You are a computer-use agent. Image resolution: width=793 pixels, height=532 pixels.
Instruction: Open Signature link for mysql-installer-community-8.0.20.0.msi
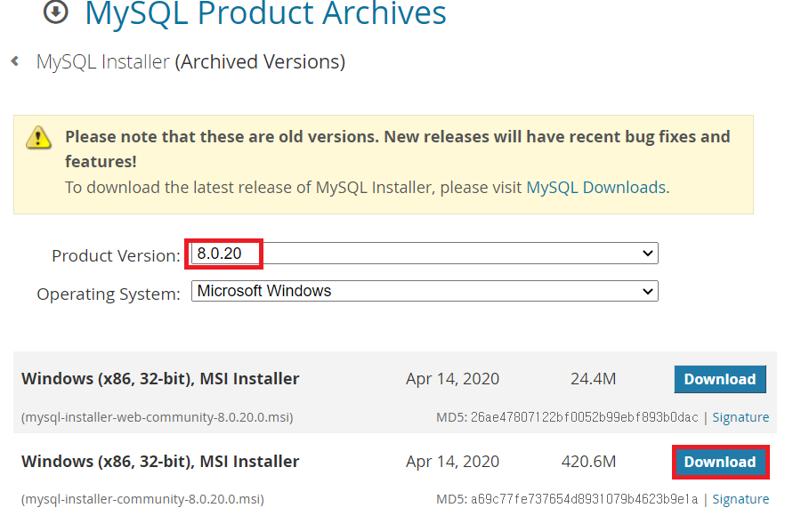click(740, 499)
